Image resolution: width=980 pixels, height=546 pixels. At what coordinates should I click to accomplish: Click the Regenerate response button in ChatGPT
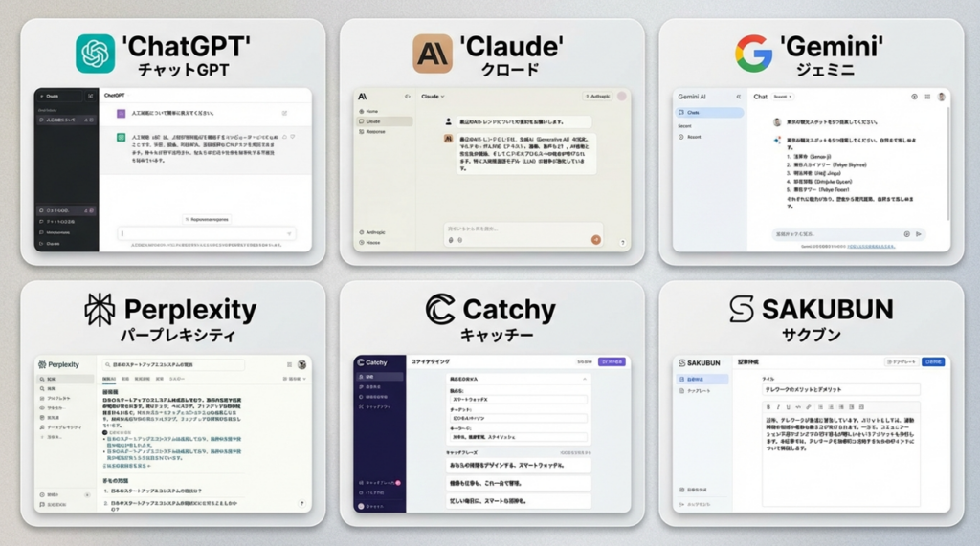pyautogui.click(x=209, y=219)
